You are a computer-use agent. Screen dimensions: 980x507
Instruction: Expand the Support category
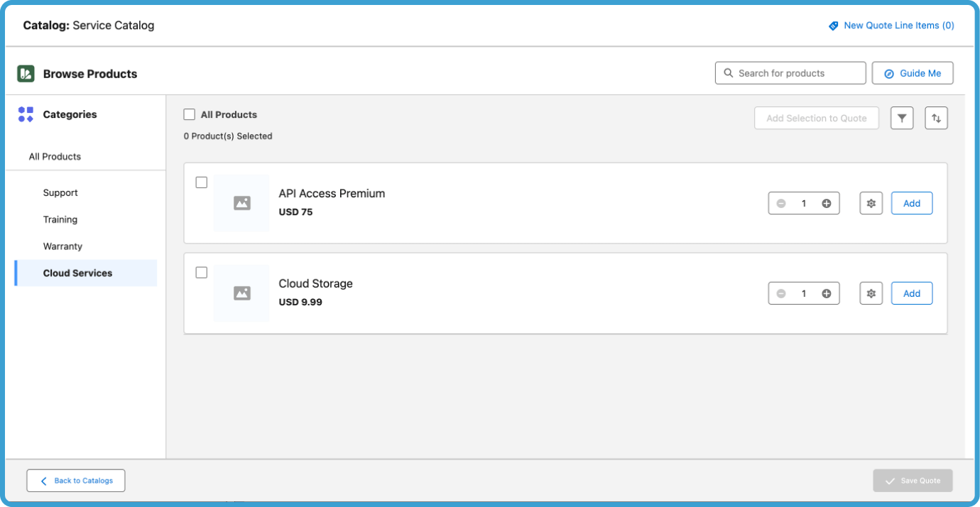click(60, 192)
